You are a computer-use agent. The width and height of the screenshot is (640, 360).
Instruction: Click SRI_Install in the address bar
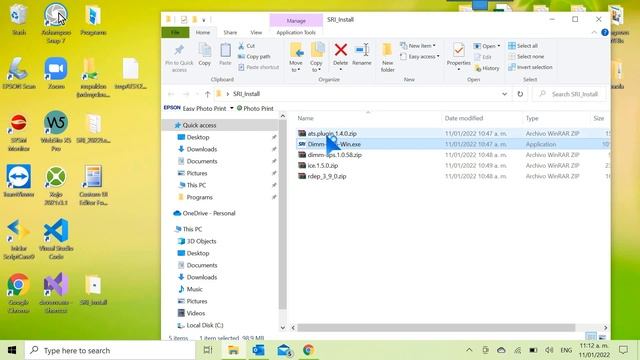(x=246, y=94)
